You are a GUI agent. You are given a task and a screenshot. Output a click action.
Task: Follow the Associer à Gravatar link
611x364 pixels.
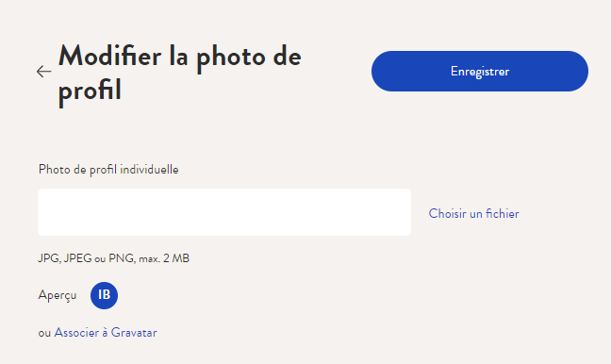[106, 333]
